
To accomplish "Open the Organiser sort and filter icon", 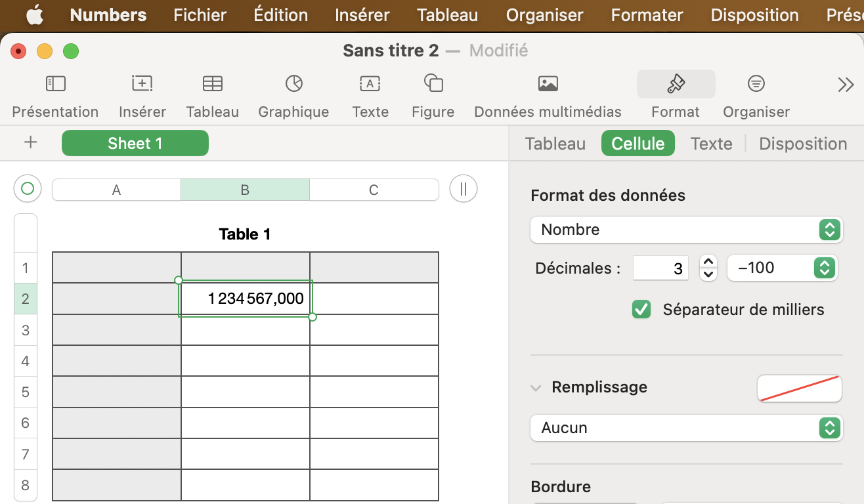I will (756, 84).
